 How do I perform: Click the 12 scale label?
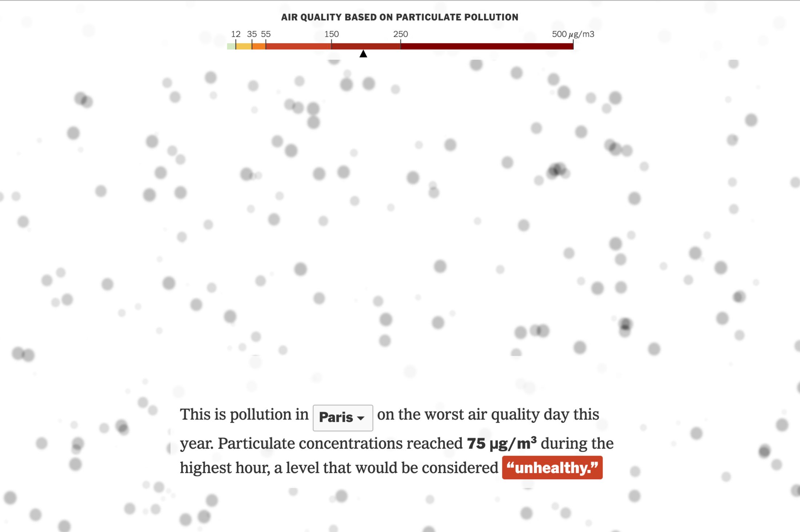tap(236, 34)
